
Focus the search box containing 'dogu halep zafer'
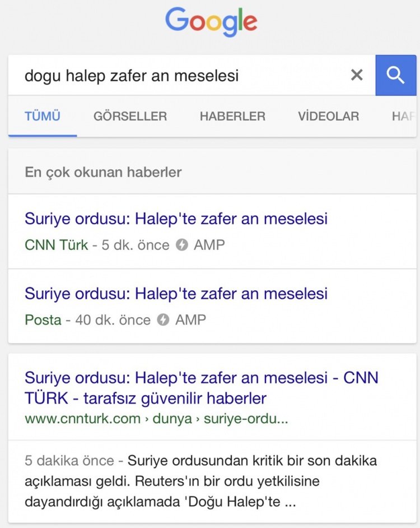coord(179,75)
